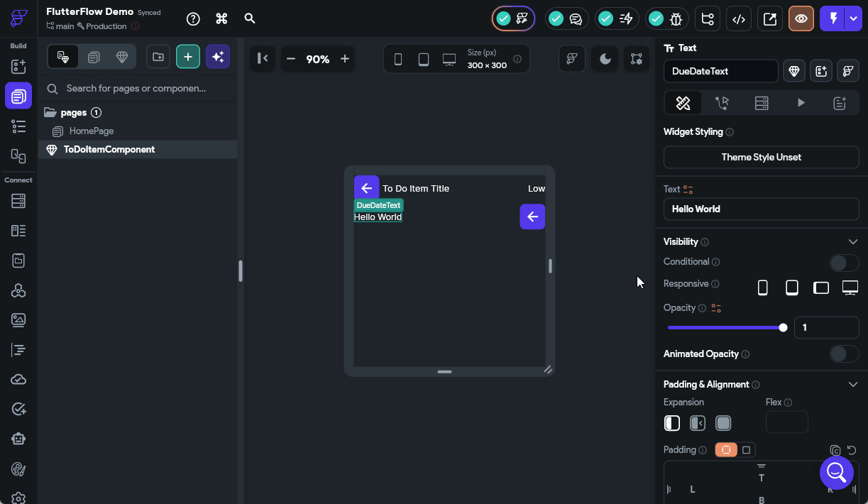Open the dropdown arrow beside lightning button

(x=853, y=18)
